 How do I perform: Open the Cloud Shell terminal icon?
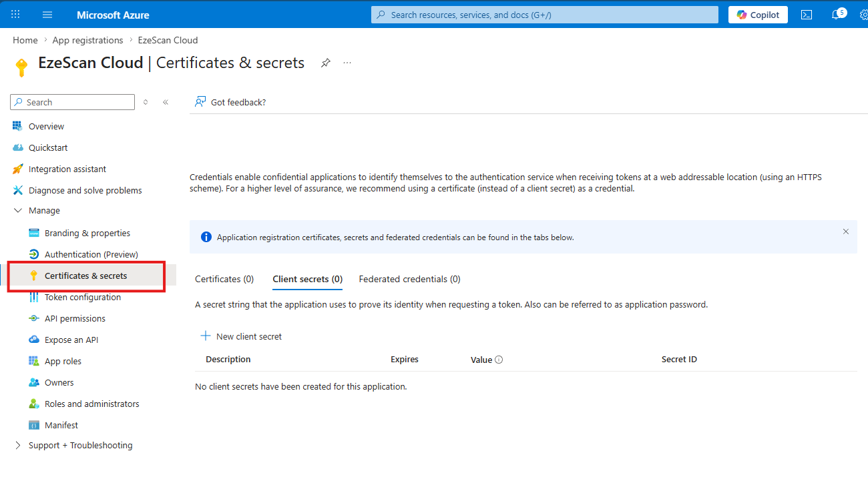(x=807, y=15)
